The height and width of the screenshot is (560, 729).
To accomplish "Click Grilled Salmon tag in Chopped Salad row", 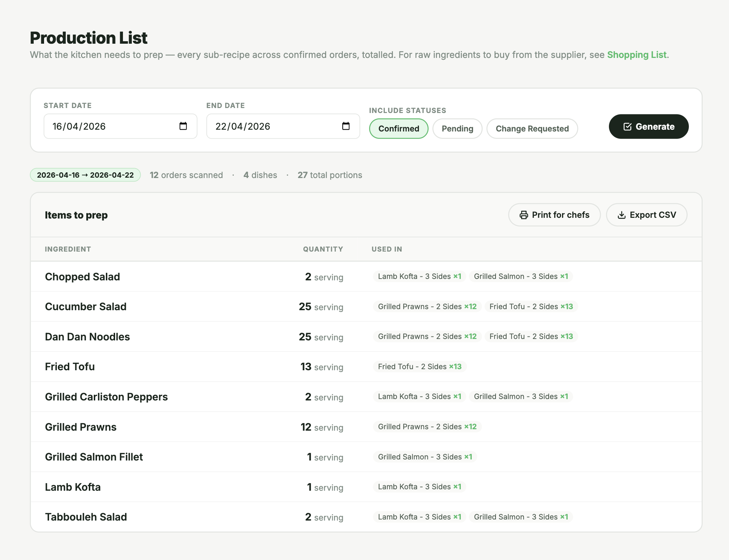I will [521, 276].
